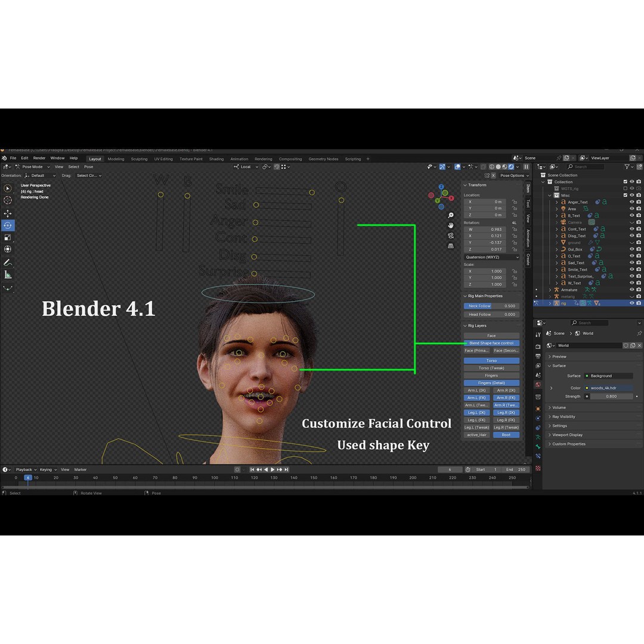Select the Annotate tool

coord(8,262)
